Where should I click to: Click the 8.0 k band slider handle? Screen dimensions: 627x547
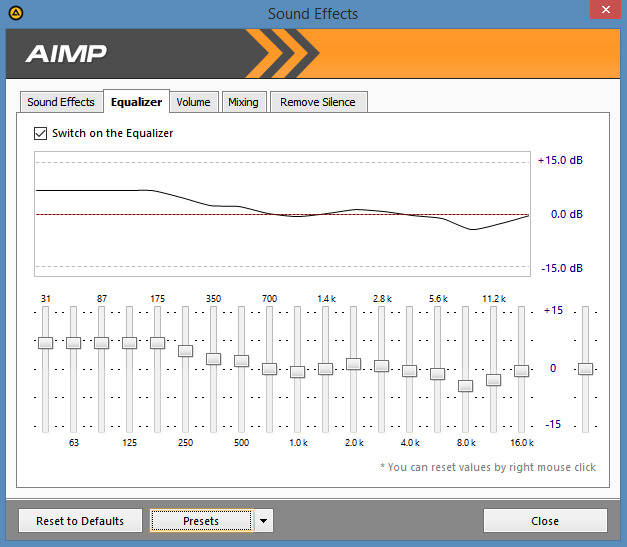[x=465, y=386]
